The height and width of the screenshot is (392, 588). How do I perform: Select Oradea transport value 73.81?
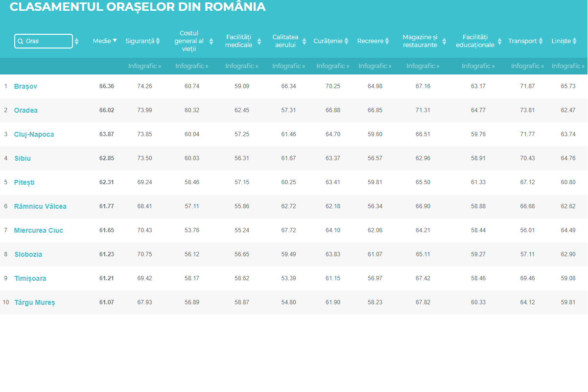527,110
